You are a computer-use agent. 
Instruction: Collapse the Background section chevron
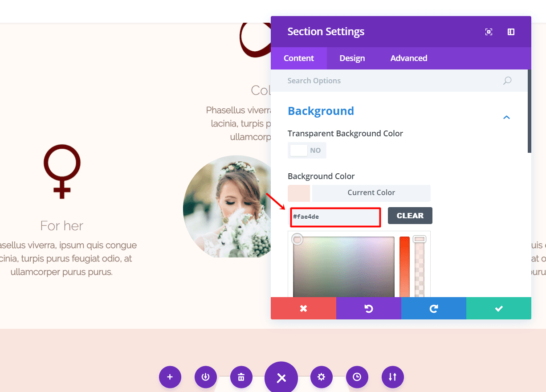(506, 117)
